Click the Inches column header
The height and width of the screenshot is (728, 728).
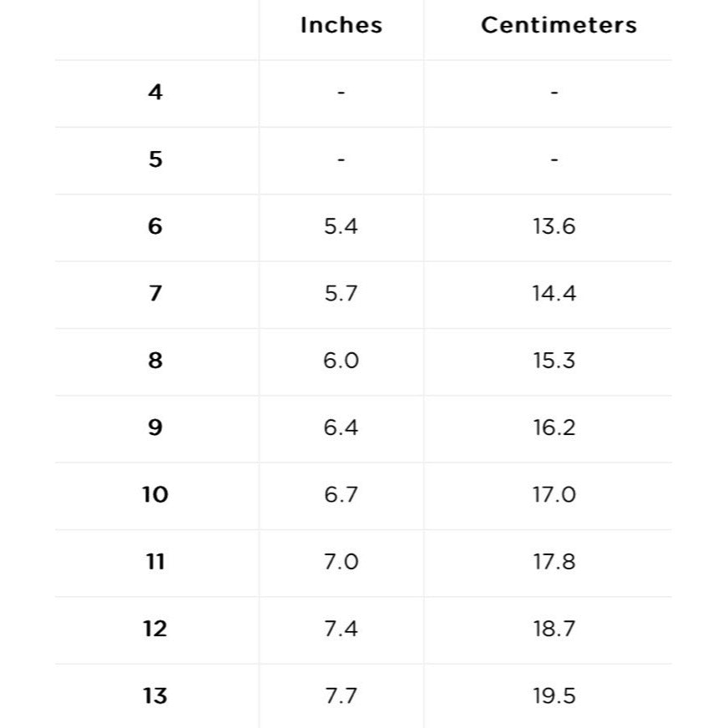point(341,25)
